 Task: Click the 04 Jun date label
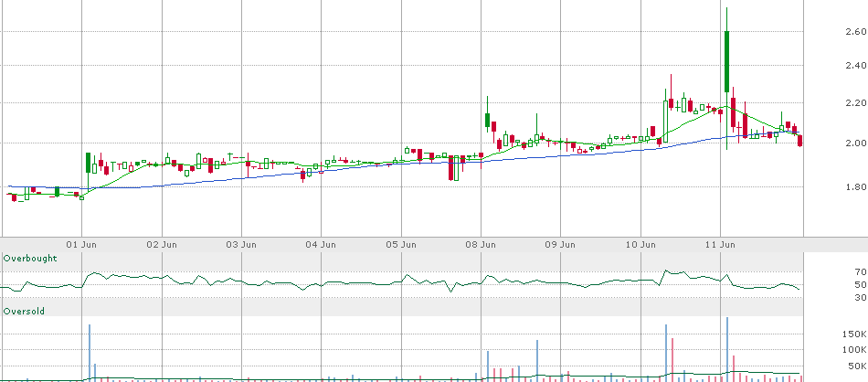(x=321, y=244)
